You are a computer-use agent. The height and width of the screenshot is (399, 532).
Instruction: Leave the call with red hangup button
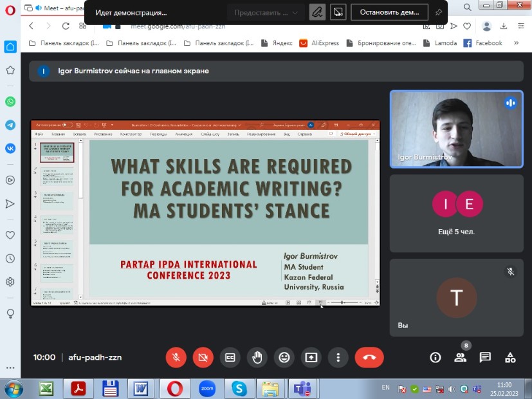[x=369, y=357]
